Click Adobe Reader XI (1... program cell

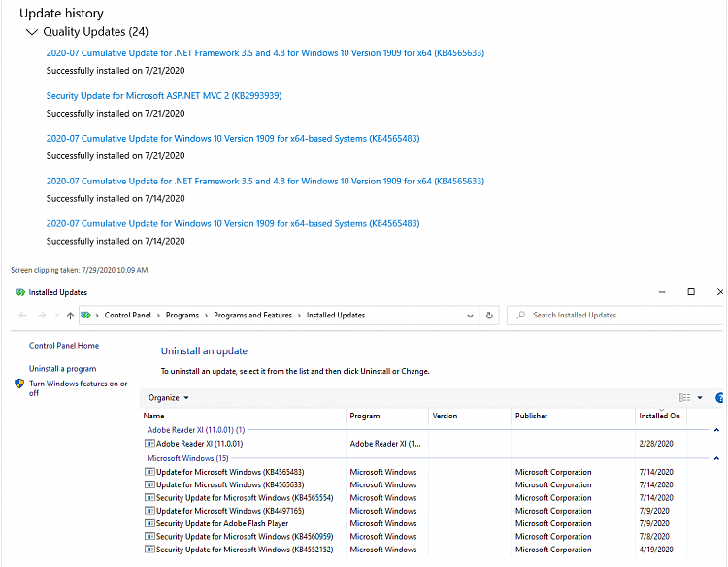(385, 444)
